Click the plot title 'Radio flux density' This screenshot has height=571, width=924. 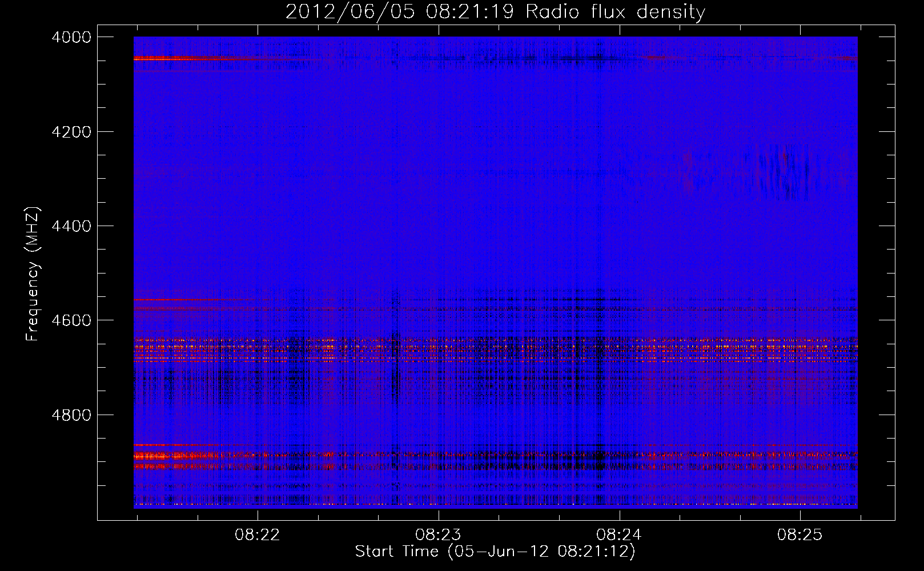pyautogui.click(x=615, y=12)
